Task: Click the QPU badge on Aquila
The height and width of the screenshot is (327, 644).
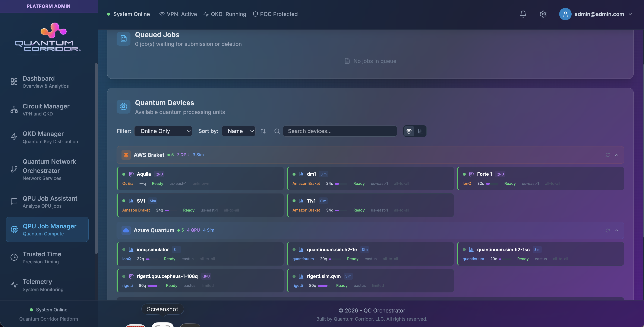Action: coord(159,174)
